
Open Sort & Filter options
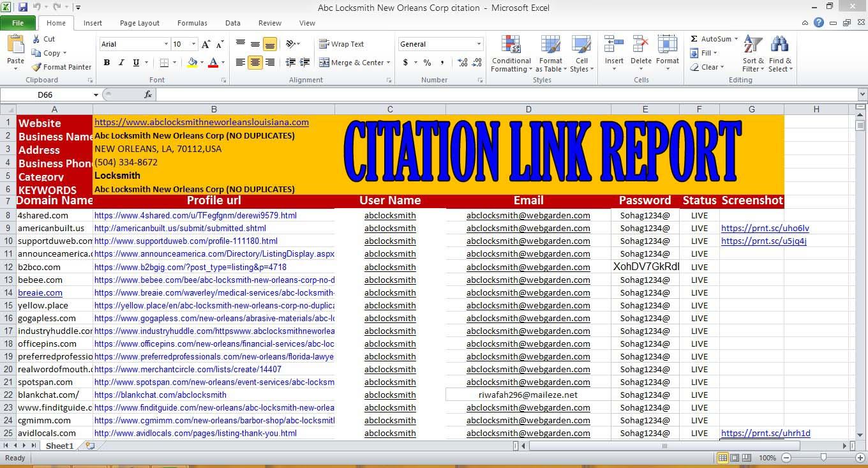point(752,54)
